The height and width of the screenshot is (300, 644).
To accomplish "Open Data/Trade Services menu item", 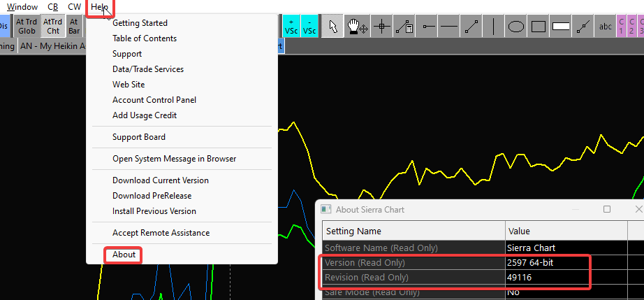I will (148, 69).
